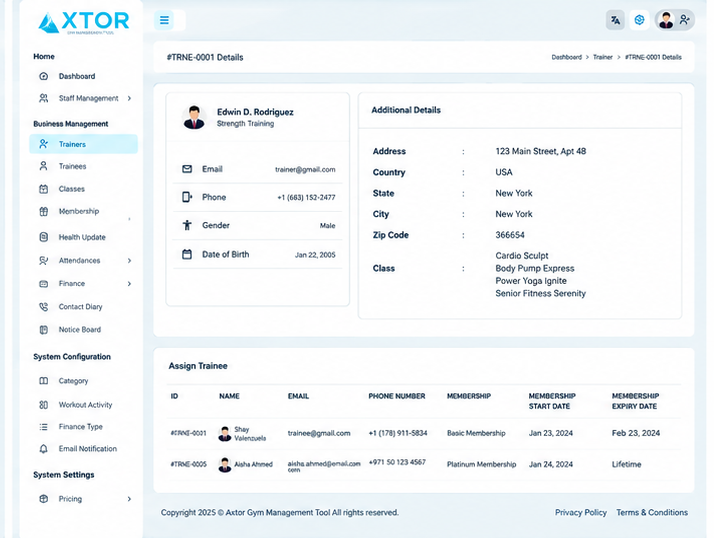
Task: Click Shay Valenzuela's avatar in trainee table
Action: 224,434
